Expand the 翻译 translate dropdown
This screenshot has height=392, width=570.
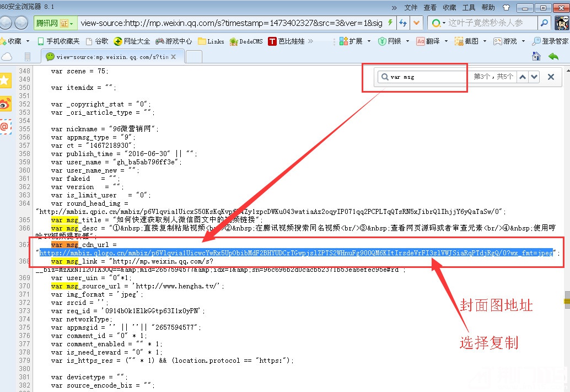pos(447,41)
